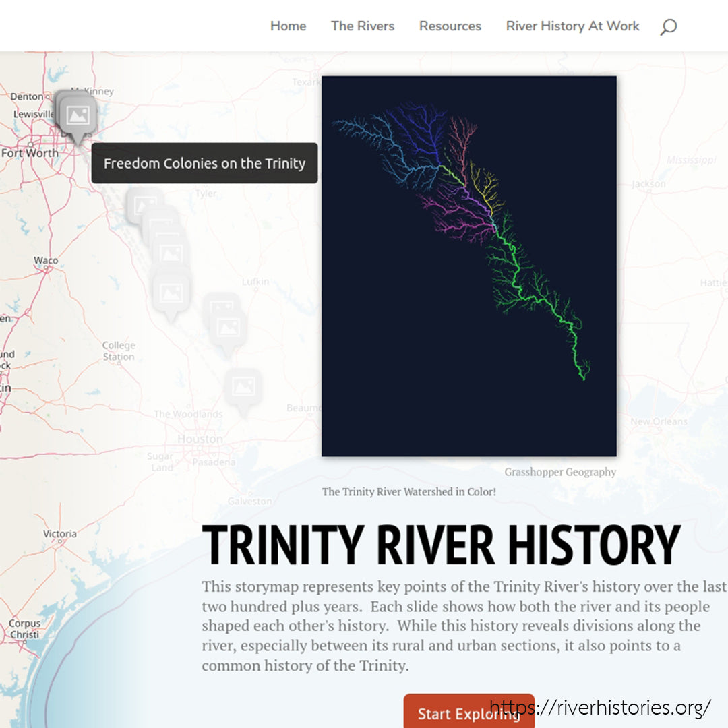Click College Station map label
Screen dimensions: 728x728
pos(119,351)
